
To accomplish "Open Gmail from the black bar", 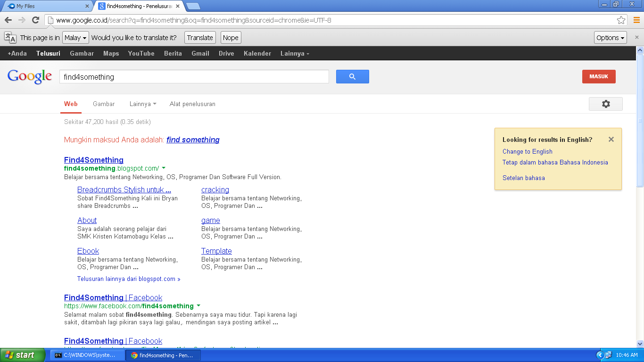I will pos(200,53).
